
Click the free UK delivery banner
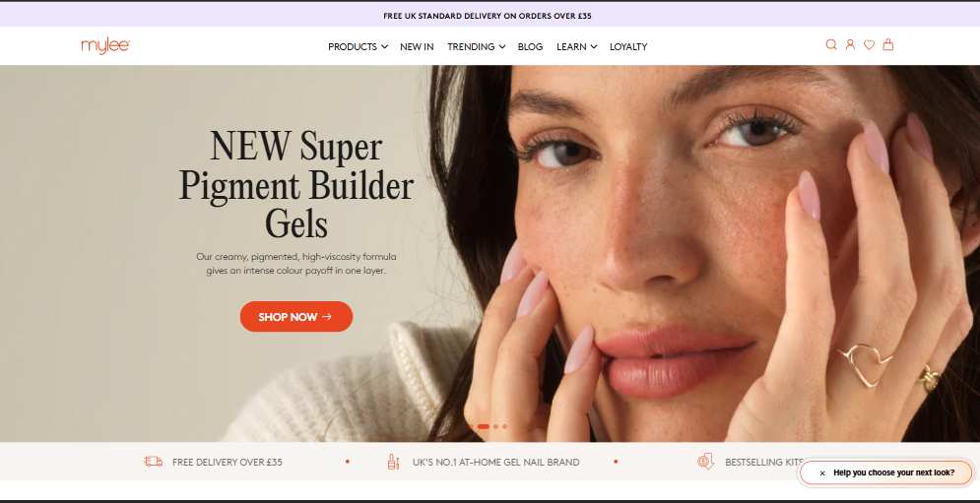pos(488,16)
